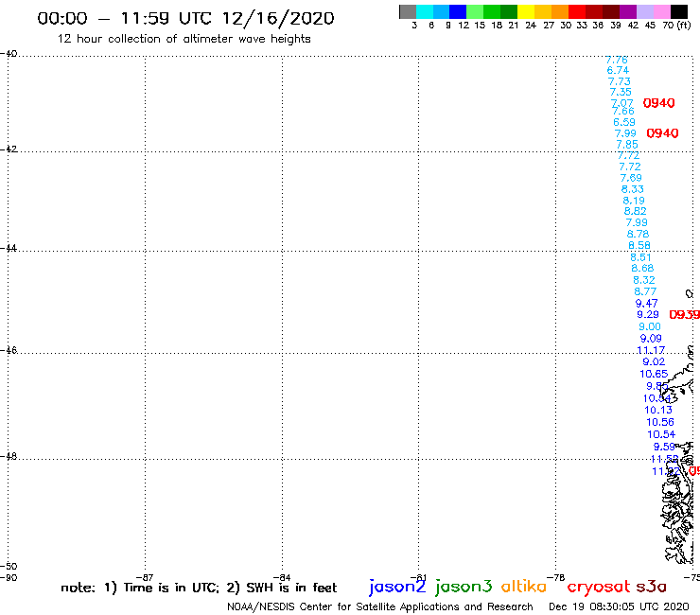Viewport: 700px width, 615px height.
Task: Click the s3a satellite label
Action: coord(651,587)
